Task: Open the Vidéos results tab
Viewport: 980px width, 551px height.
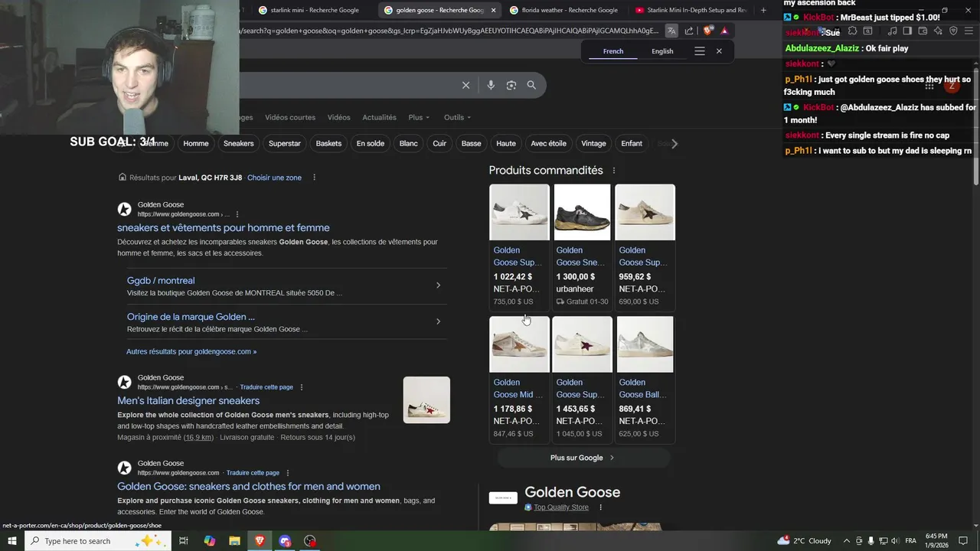Action: point(338,117)
